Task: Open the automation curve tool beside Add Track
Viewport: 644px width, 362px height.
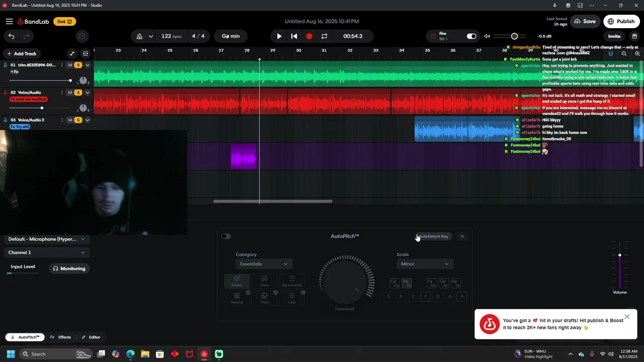Action: (72, 54)
